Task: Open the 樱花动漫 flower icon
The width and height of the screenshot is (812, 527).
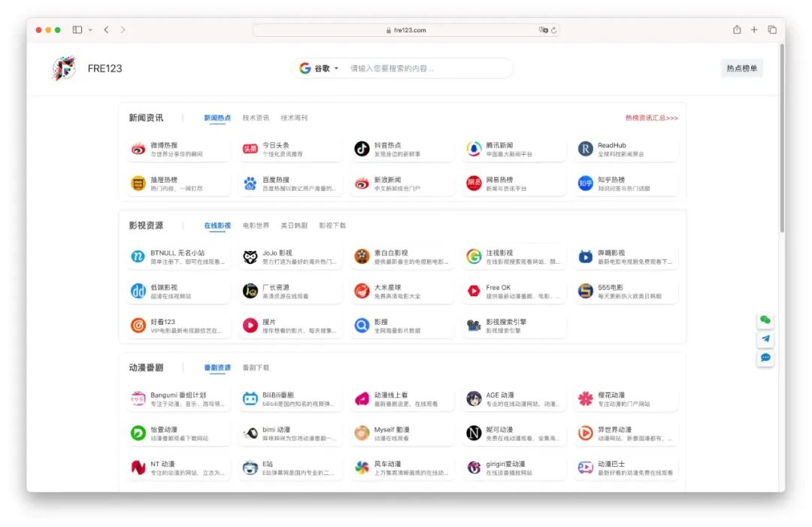Action: 585,398
